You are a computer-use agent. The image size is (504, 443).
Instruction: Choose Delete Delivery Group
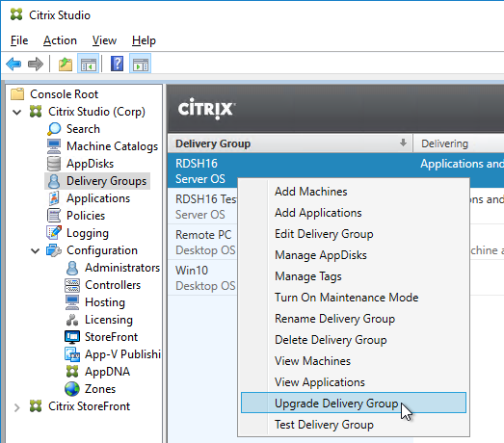354,340
